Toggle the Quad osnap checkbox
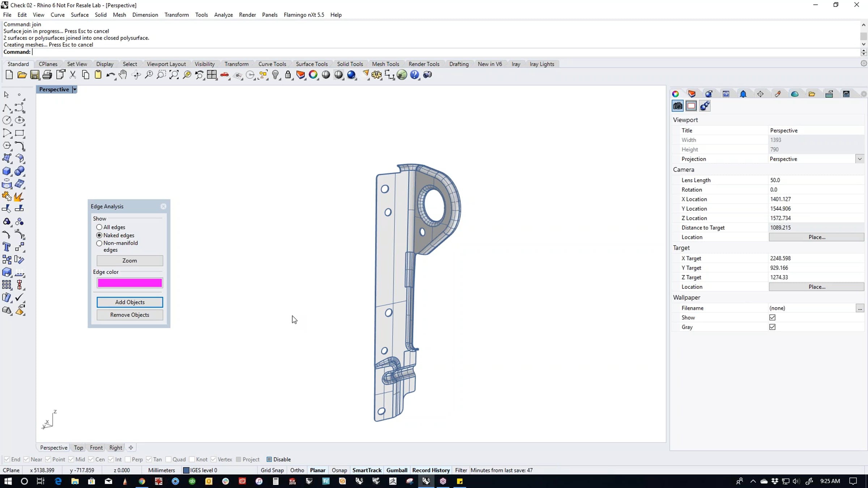868x488 pixels. click(168, 459)
